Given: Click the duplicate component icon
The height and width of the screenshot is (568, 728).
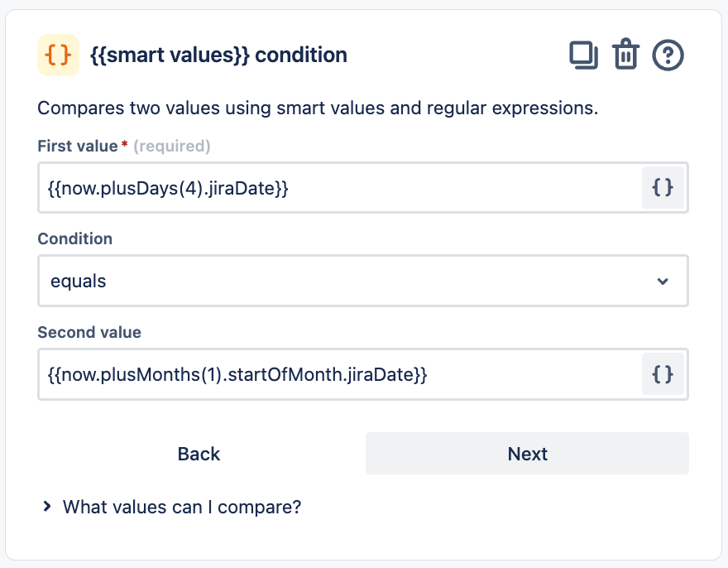Looking at the screenshot, I should tap(584, 55).
